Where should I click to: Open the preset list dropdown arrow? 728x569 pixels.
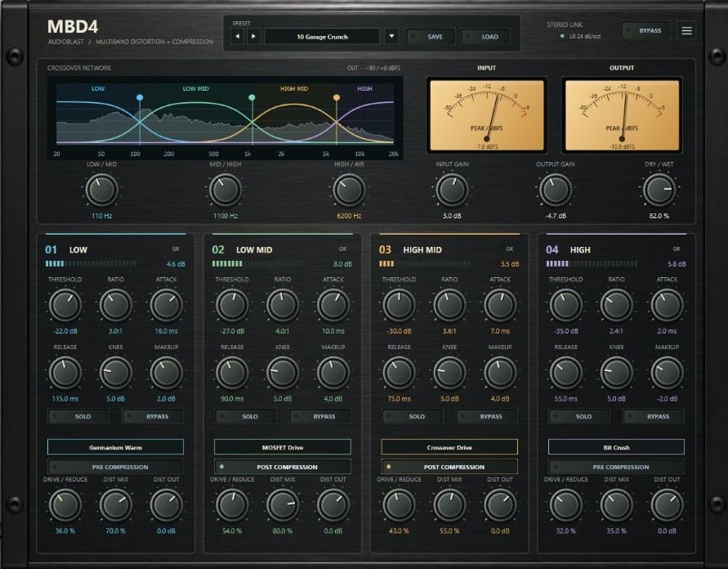click(391, 36)
